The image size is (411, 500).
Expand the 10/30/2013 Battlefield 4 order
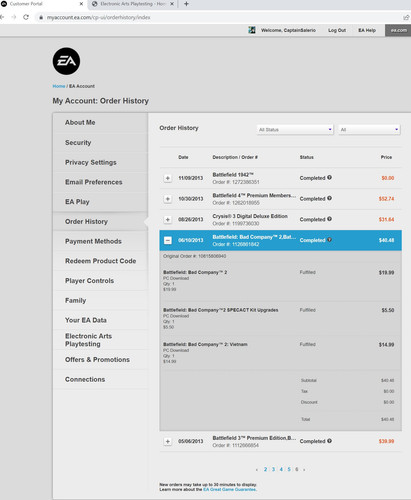(168, 199)
